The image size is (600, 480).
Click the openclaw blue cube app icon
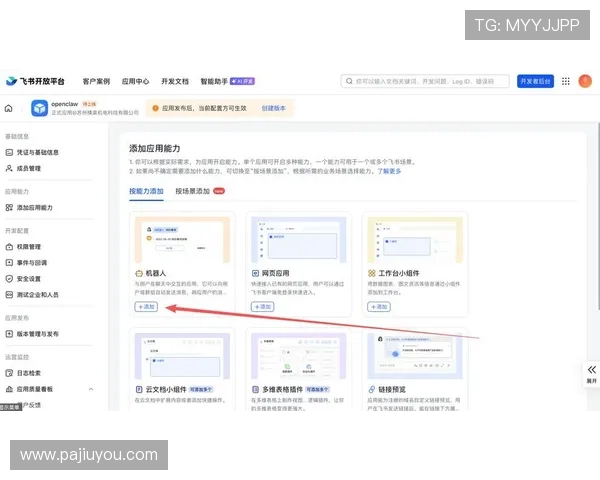click(x=39, y=108)
